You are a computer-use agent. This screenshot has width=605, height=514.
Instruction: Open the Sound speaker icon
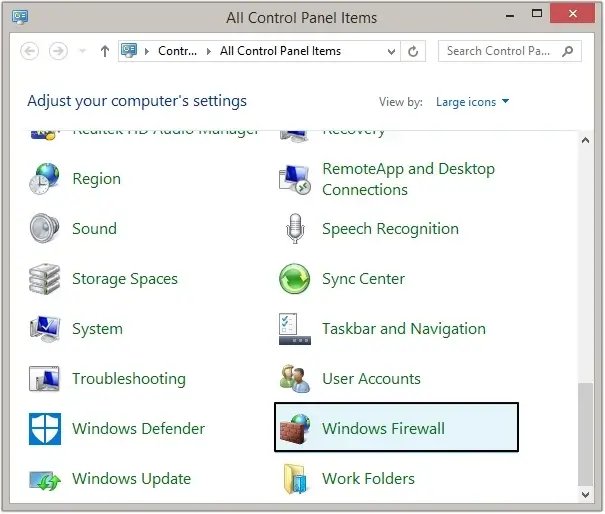[x=44, y=228]
